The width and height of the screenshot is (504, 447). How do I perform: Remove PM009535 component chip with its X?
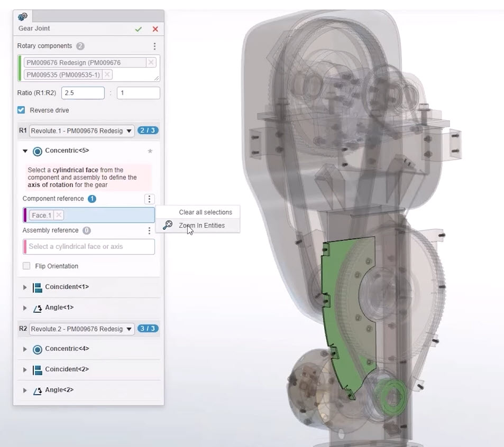(x=107, y=74)
